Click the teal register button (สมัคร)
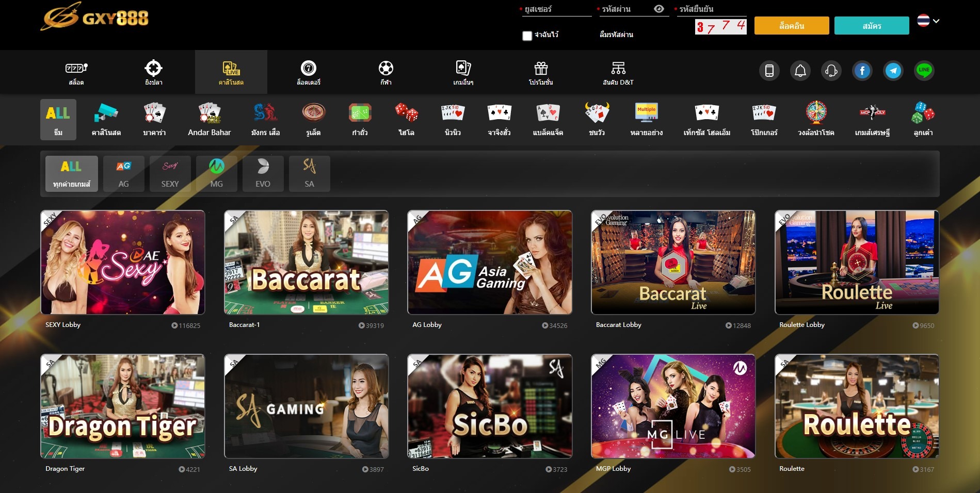Screen dimensions: 980x493 [x=872, y=26]
